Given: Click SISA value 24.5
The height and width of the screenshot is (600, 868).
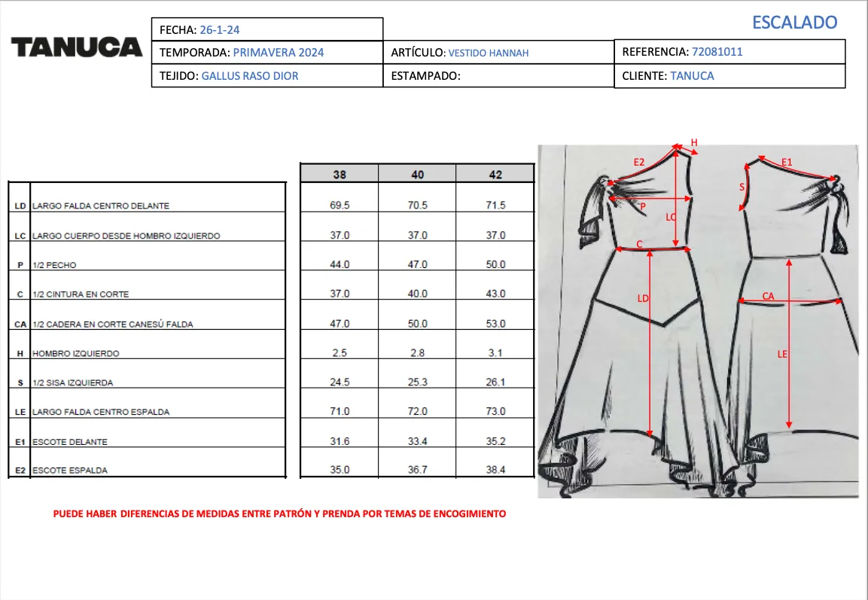Looking at the screenshot, I should coord(340,382).
